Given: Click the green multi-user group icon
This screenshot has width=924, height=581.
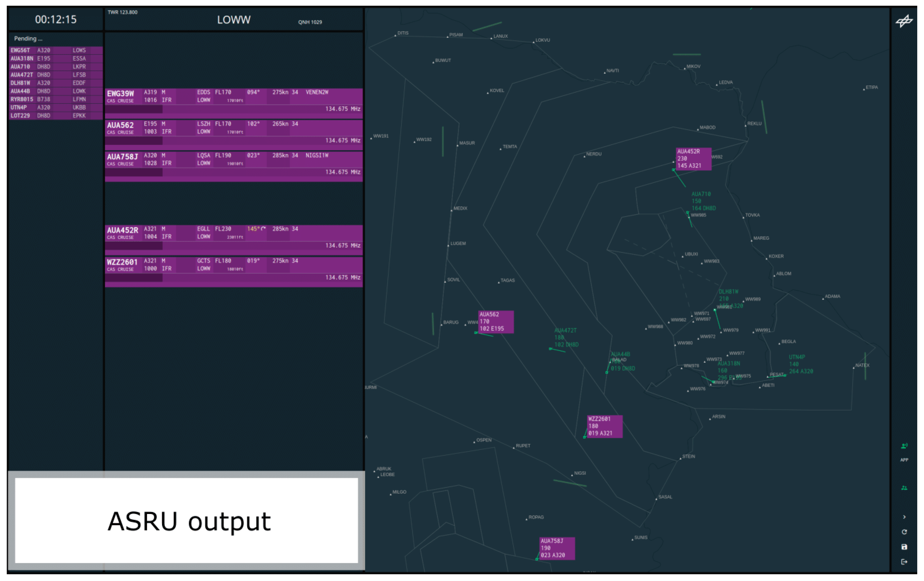Looking at the screenshot, I should pos(904,488).
